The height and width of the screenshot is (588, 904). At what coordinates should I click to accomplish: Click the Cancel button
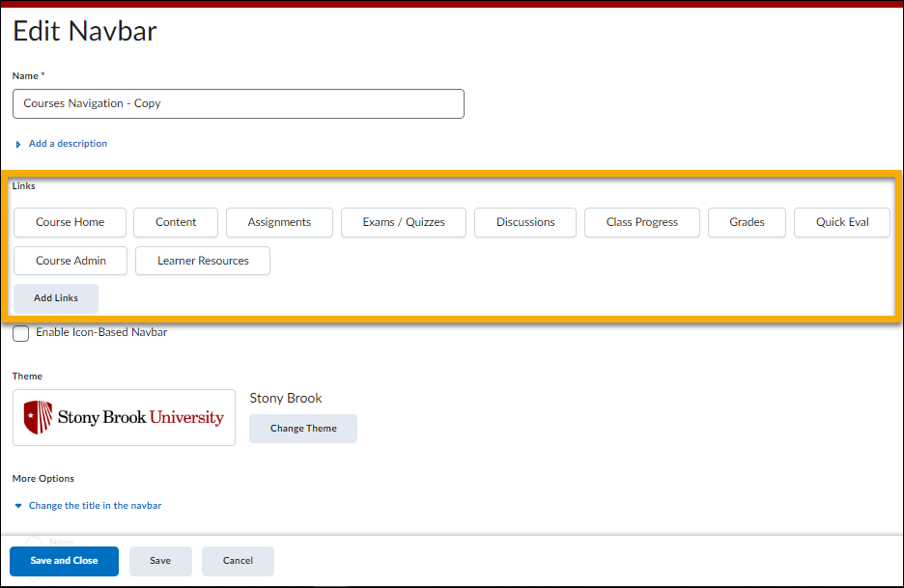click(238, 561)
